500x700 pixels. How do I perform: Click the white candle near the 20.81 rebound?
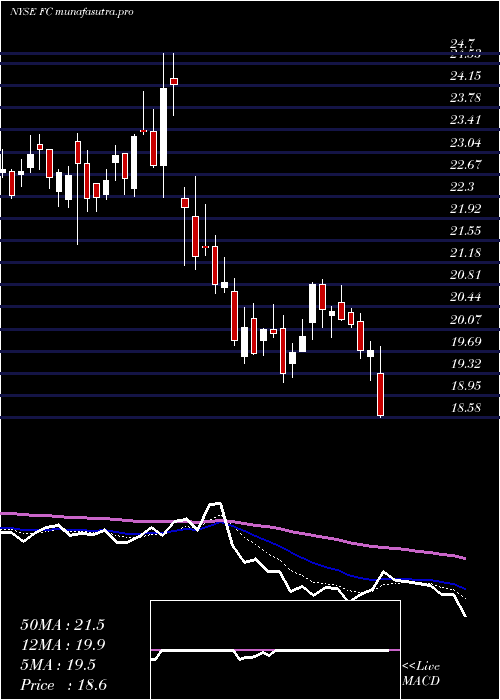tap(312, 303)
